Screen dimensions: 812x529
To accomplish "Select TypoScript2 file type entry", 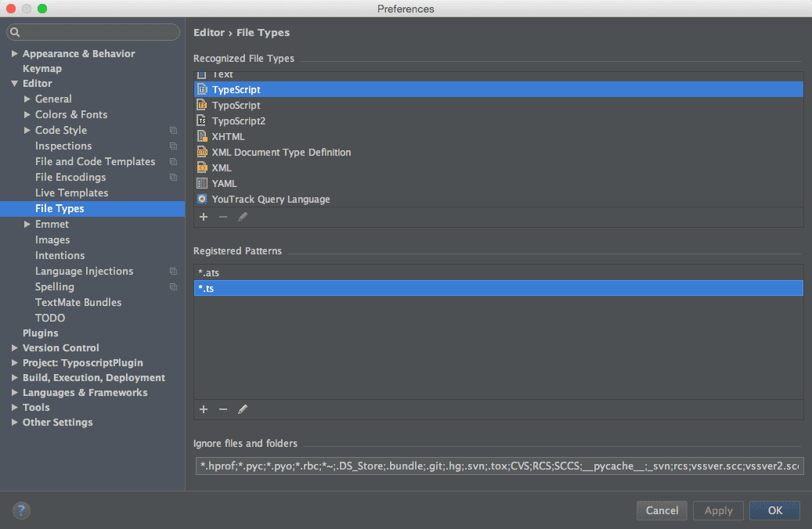I will click(x=499, y=121).
